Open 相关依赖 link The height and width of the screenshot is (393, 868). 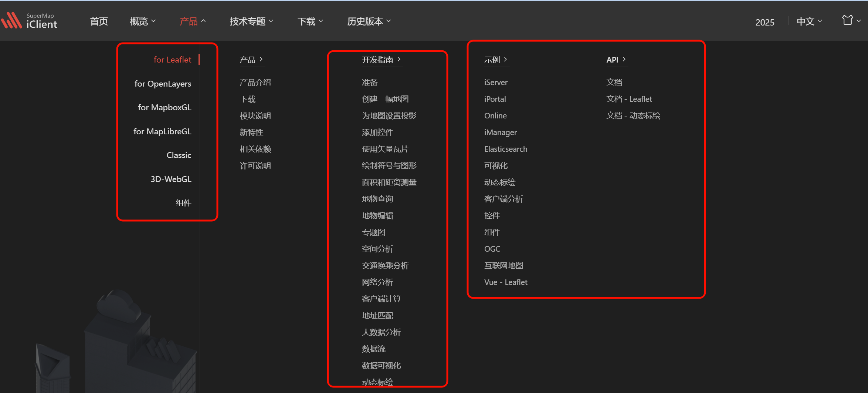pos(255,149)
